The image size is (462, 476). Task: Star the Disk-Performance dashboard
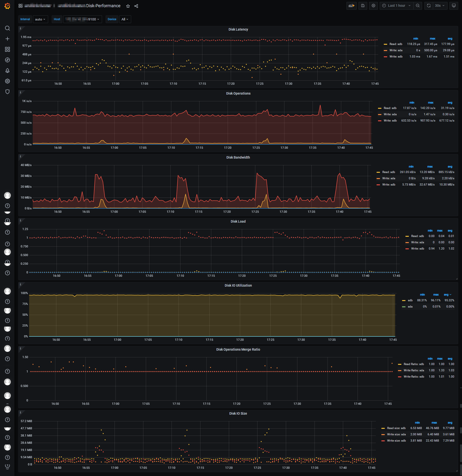click(x=128, y=6)
